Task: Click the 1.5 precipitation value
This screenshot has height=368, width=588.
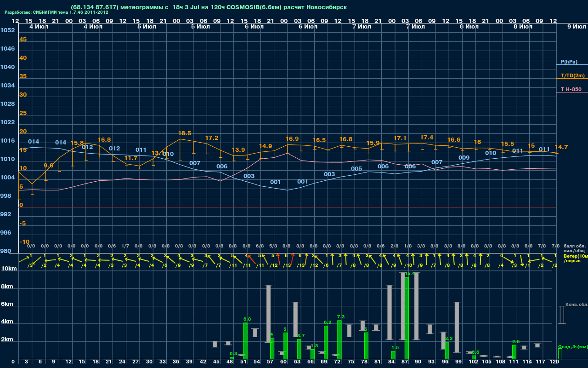Action: 395,347
